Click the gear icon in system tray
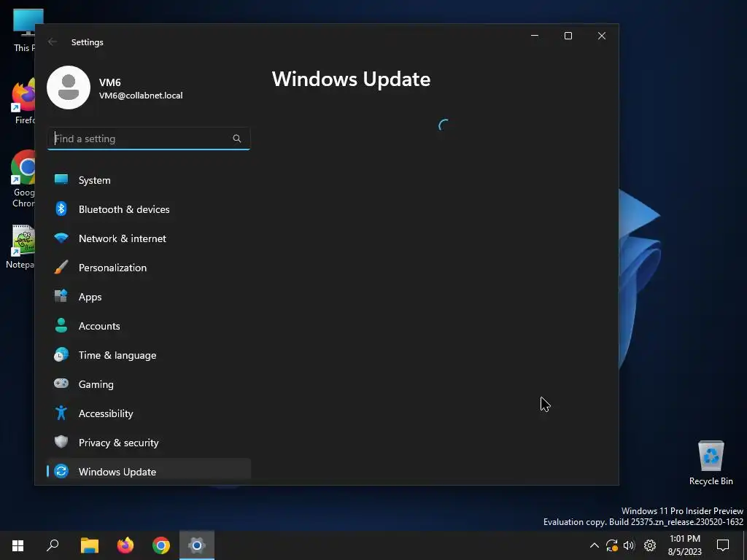This screenshot has height=560, width=747. 650,545
